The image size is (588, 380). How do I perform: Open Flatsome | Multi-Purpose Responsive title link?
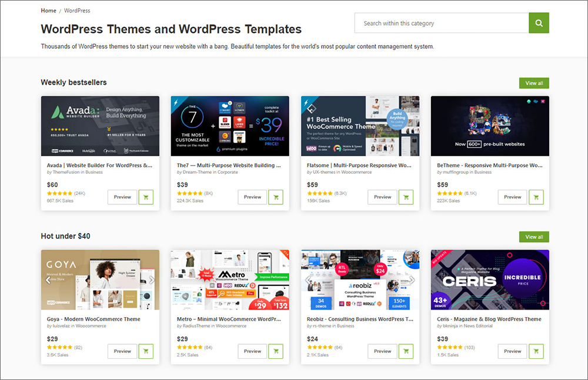tap(359, 165)
